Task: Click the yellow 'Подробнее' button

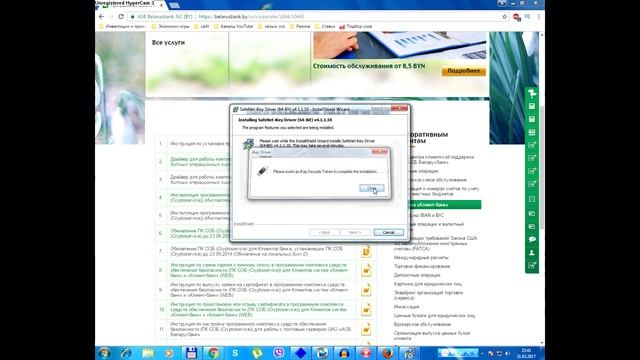Action: pyautogui.click(x=464, y=71)
